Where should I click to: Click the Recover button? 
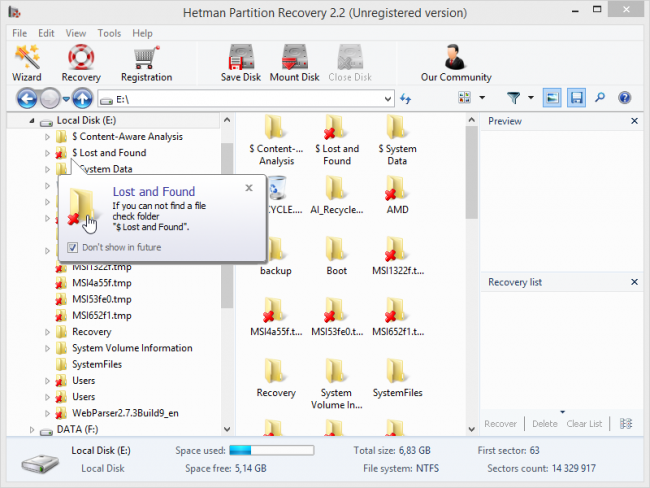[500, 424]
